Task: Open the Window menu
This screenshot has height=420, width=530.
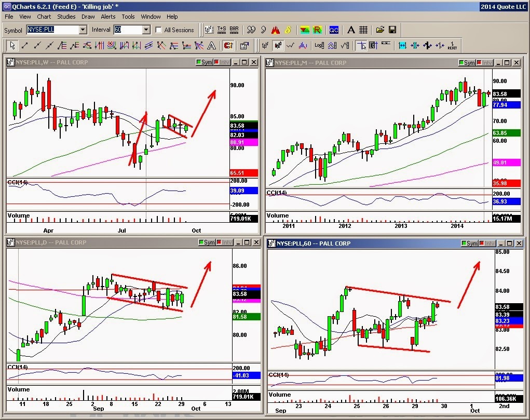Action: pyautogui.click(x=151, y=17)
